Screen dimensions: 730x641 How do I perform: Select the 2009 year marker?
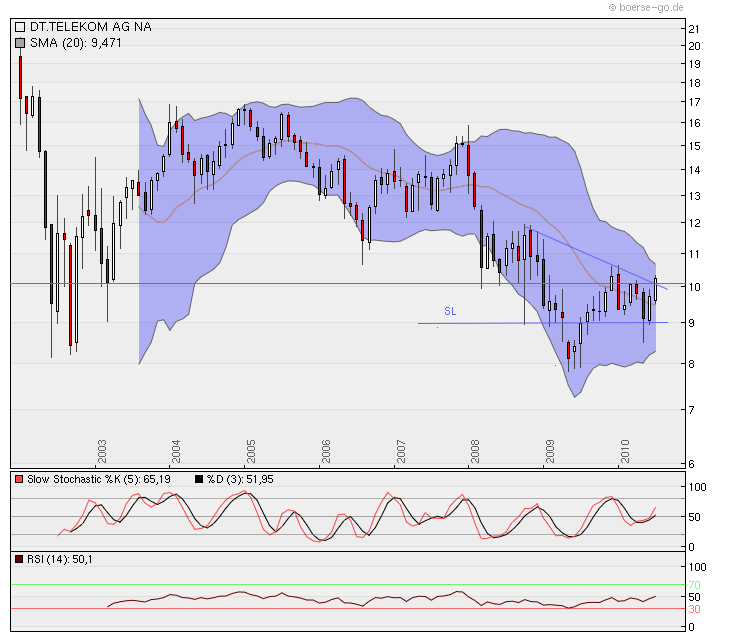[x=550, y=451]
